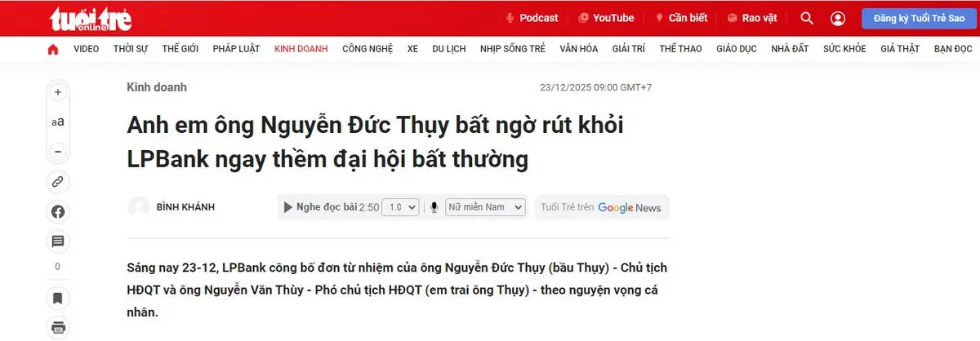Viewport: 980px width, 341px height.
Task: Open the home icon in navigation bar
Action: pyautogui.click(x=53, y=49)
